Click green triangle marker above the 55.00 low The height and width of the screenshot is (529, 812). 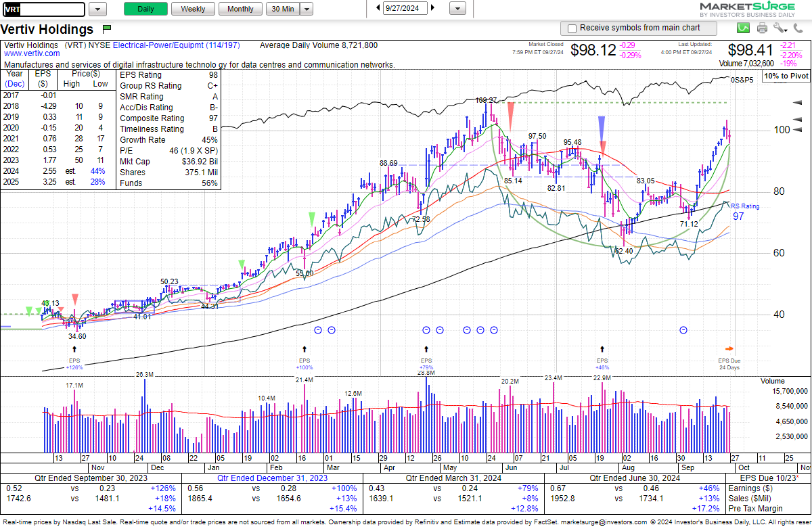[311, 218]
